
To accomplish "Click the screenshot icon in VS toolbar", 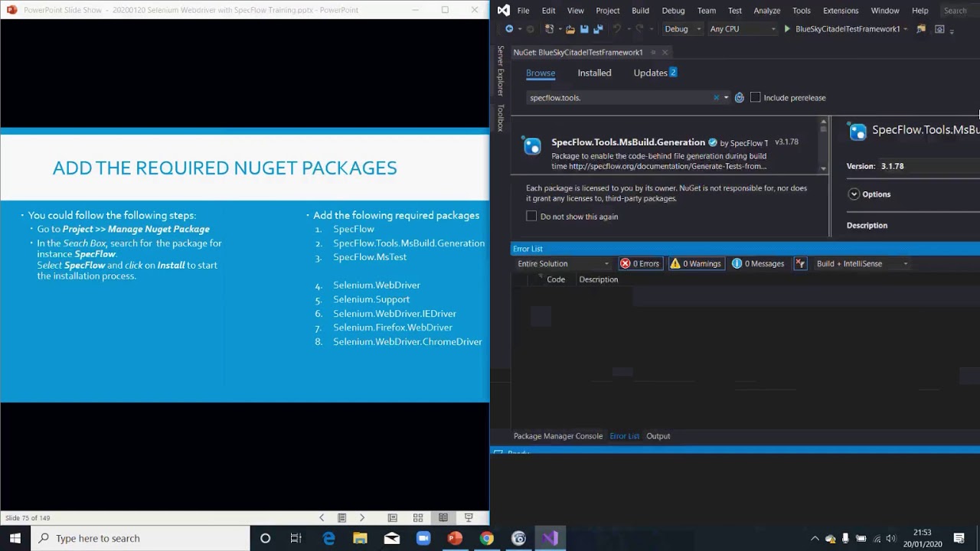I will point(940,29).
